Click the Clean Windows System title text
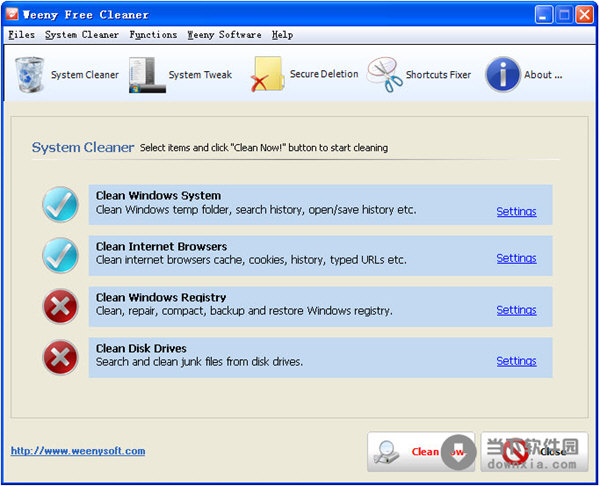600x486 pixels. pyautogui.click(x=158, y=196)
